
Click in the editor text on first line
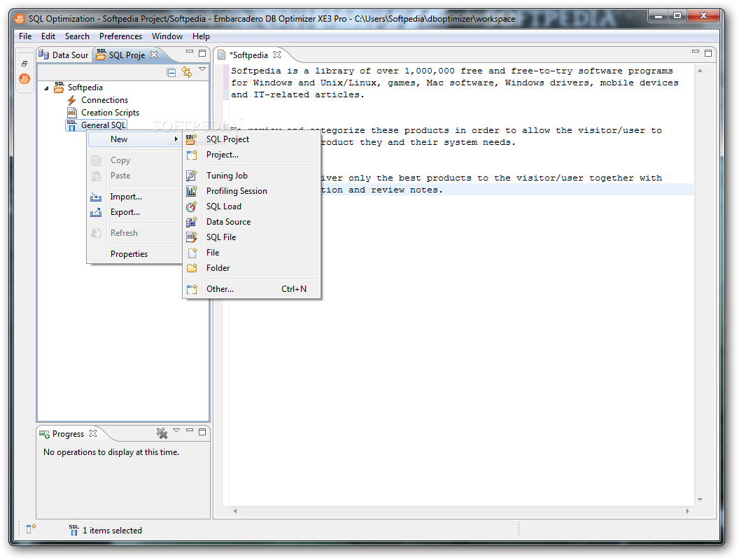(452, 71)
